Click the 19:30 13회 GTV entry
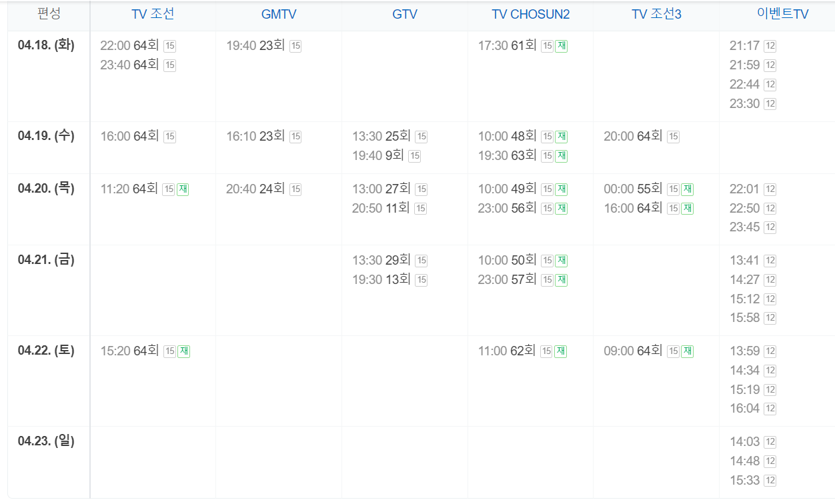Viewport: 835px width, 504px height. [x=381, y=279]
